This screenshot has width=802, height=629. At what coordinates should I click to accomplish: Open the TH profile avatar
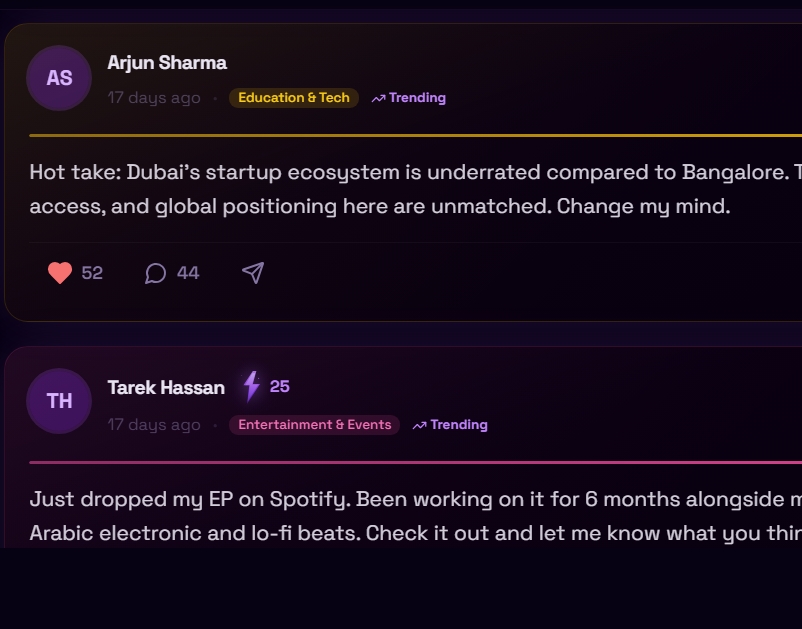pos(59,401)
